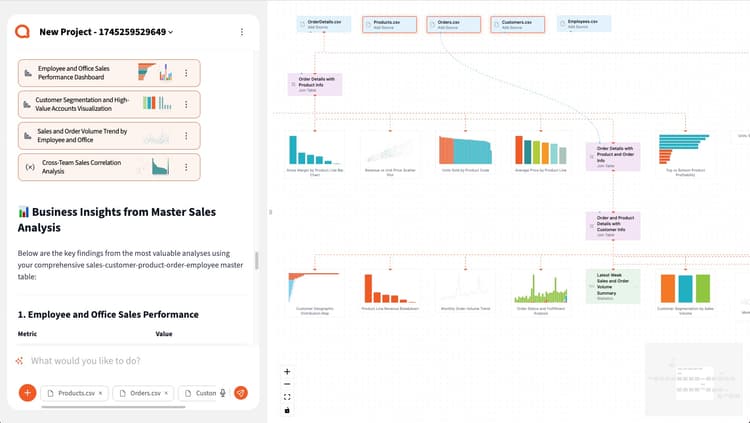Click the thumbnail on the Cross-Team Sales Correlation card
Viewport: 750px width, 423px height.
(x=160, y=167)
